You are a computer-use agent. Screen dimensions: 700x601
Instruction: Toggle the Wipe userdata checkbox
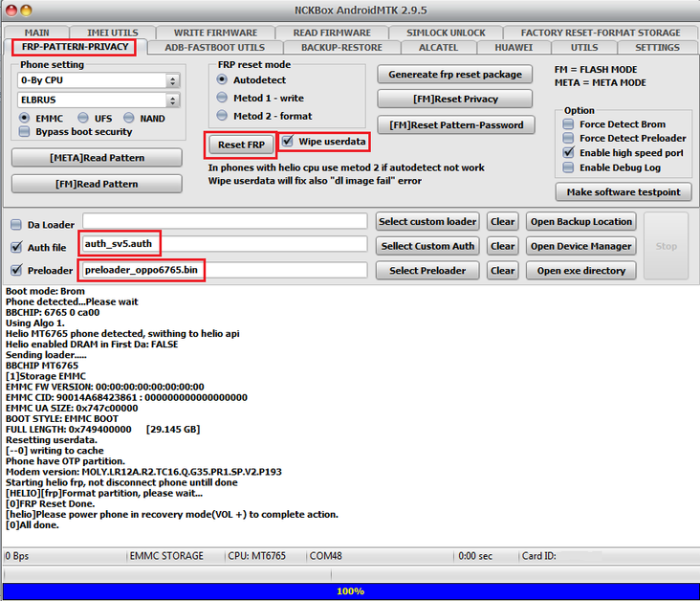(288, 142)
